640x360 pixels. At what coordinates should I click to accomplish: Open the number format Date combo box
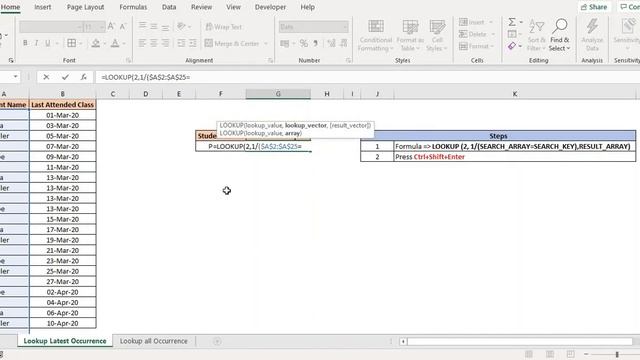(x=313, y=27)
